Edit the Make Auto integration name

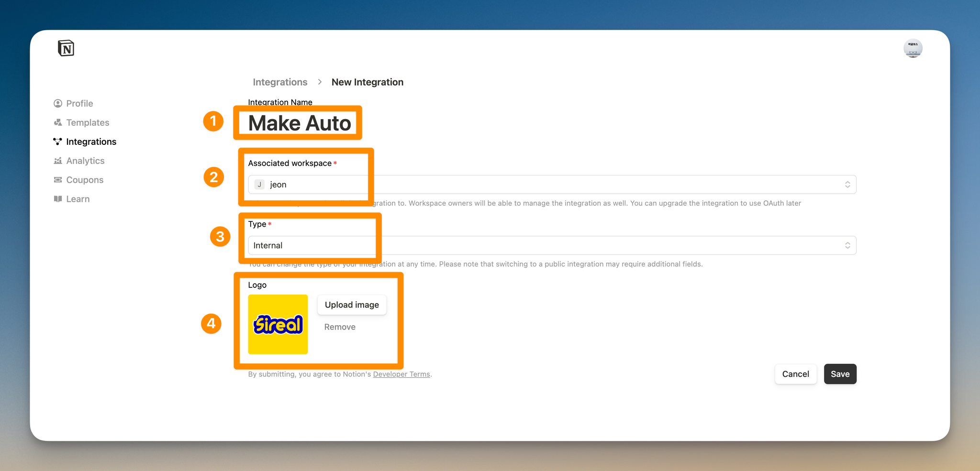tap(300, 123)
